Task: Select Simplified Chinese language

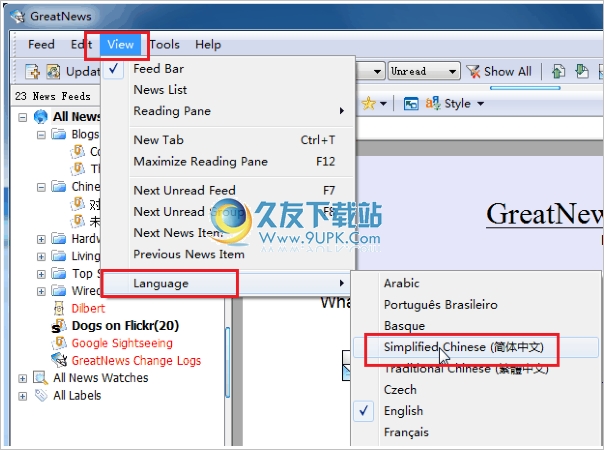Action: tap(476, 347)
